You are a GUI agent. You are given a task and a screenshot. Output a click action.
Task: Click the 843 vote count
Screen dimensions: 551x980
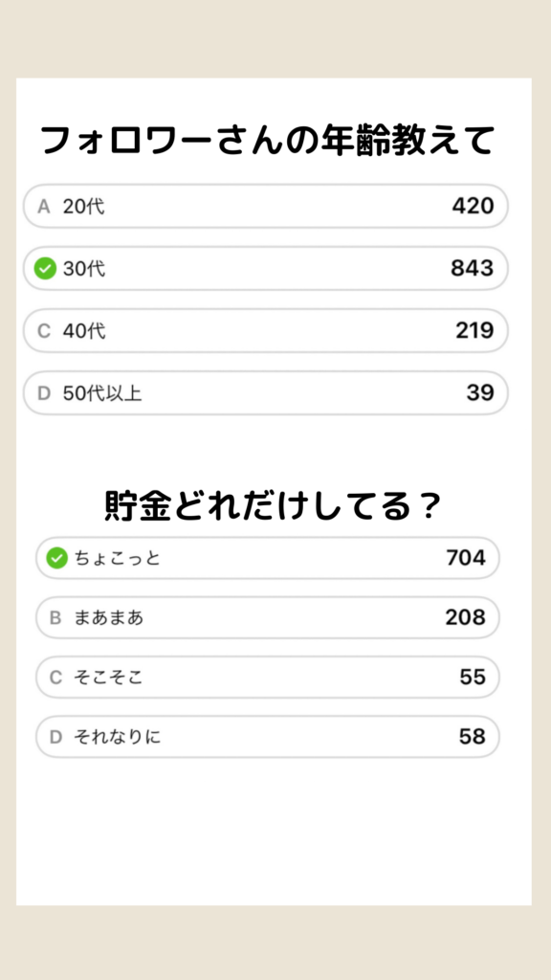[x=473, y=268]
